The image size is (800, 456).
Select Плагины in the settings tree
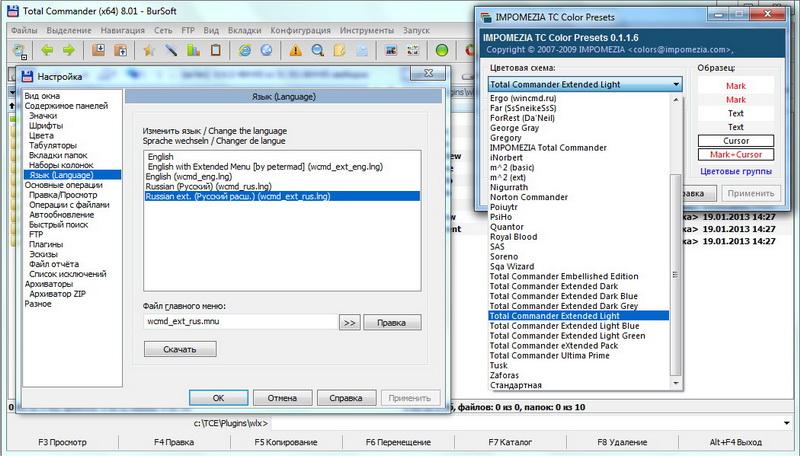coord(46,244)
